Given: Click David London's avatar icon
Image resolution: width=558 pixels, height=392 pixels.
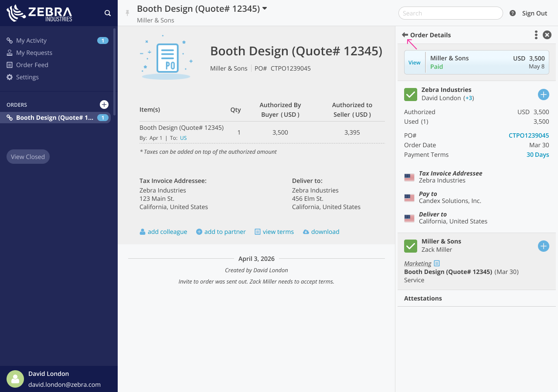Looking at the screenshot, I should (x=15, y=379).
